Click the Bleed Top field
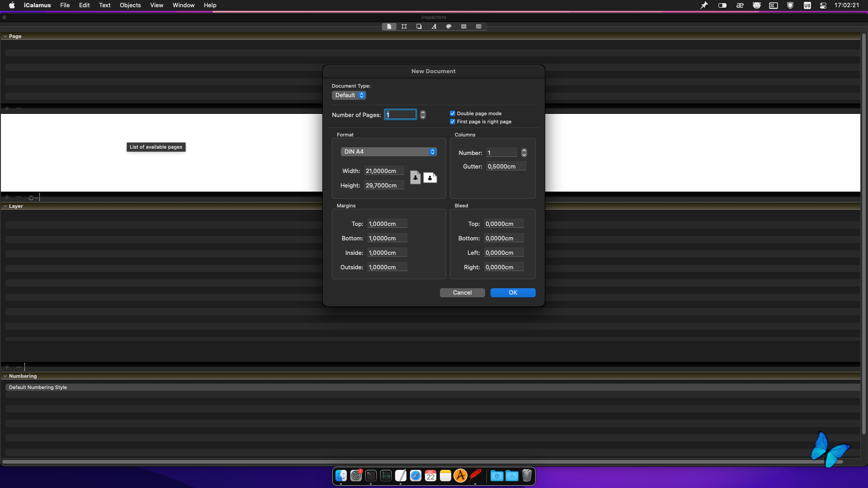The image size is (868, 488). click(504, 224)
